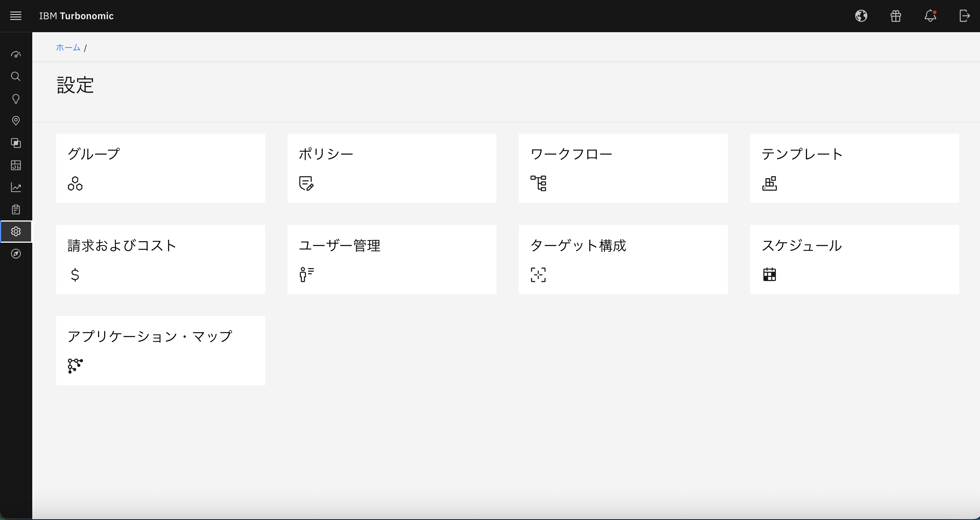Open the スケジュール tile
This screenshot has height=520, width=980.
[x=854, y=259]
